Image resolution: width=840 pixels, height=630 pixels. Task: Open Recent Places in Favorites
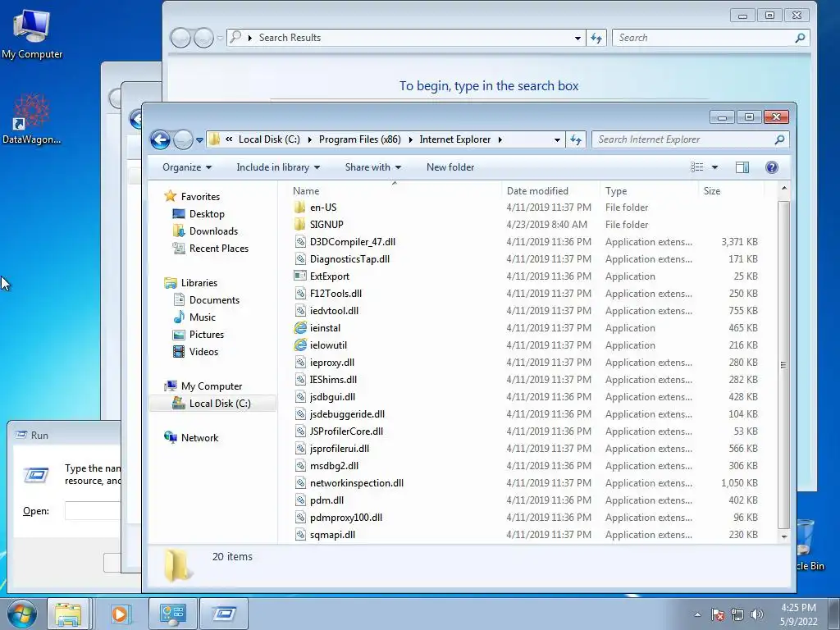(218, 248)
